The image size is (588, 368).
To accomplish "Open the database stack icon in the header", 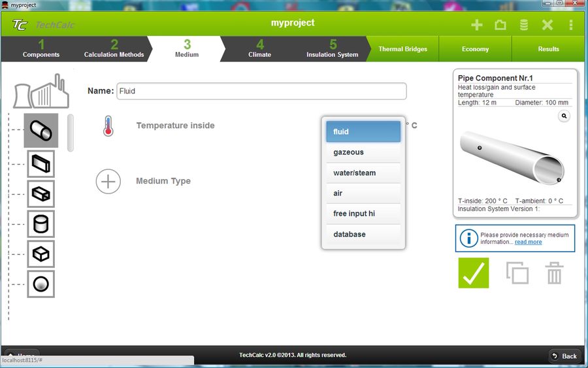I will 524,25.
